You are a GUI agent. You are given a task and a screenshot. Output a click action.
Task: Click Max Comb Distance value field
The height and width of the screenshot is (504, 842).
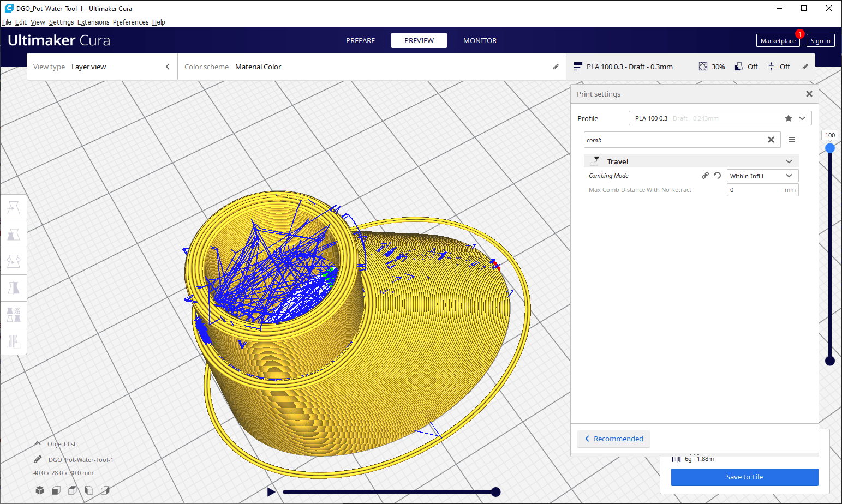762,190
